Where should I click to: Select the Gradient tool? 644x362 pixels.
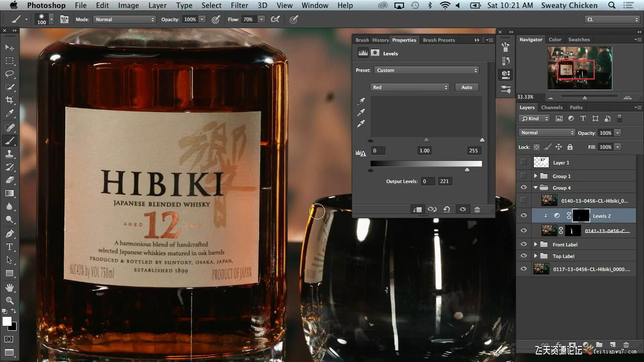tap(10, 193)
